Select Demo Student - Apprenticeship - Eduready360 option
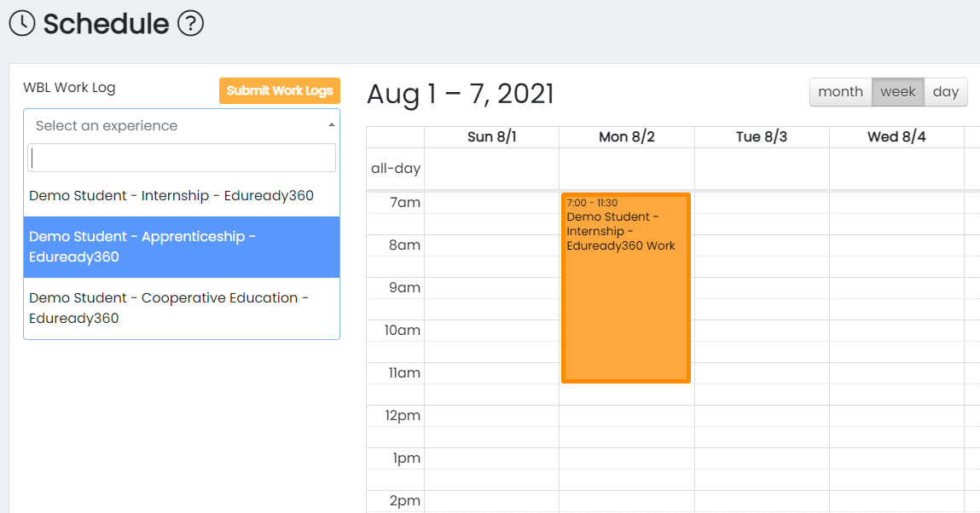 coord(182,246)
